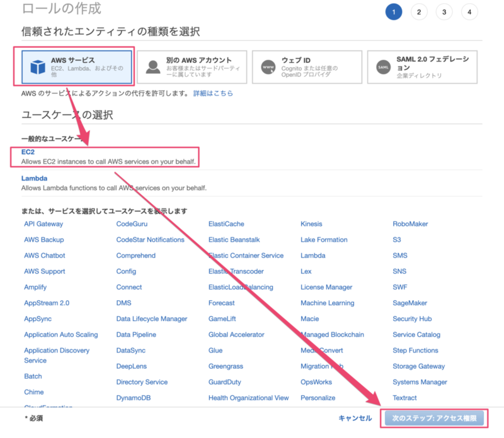Click the ウェブ ID www globe icon
The width and height of the screenshot is (504, 438).
click(x=268, y=67)
